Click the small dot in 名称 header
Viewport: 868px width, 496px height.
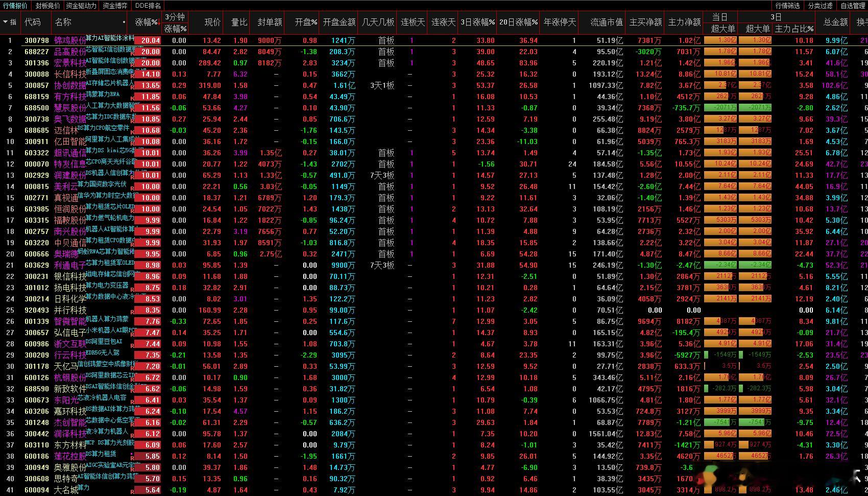click(124, 22)
